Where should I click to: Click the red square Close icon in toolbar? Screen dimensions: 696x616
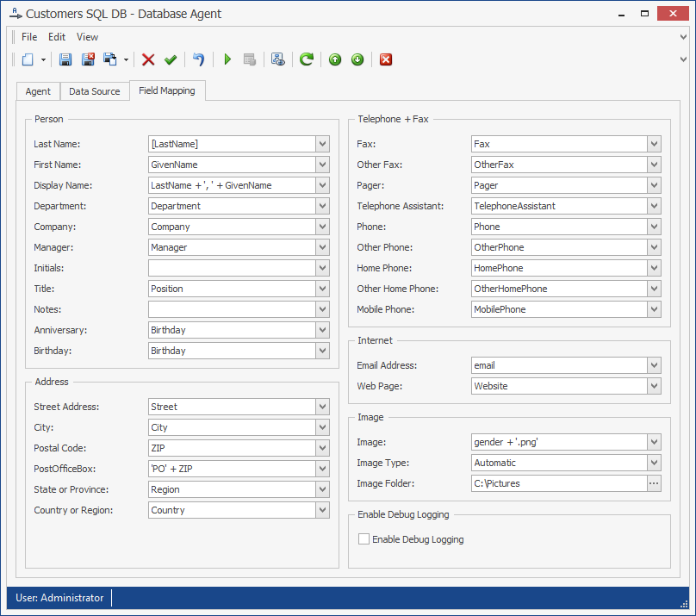point(386,59)
